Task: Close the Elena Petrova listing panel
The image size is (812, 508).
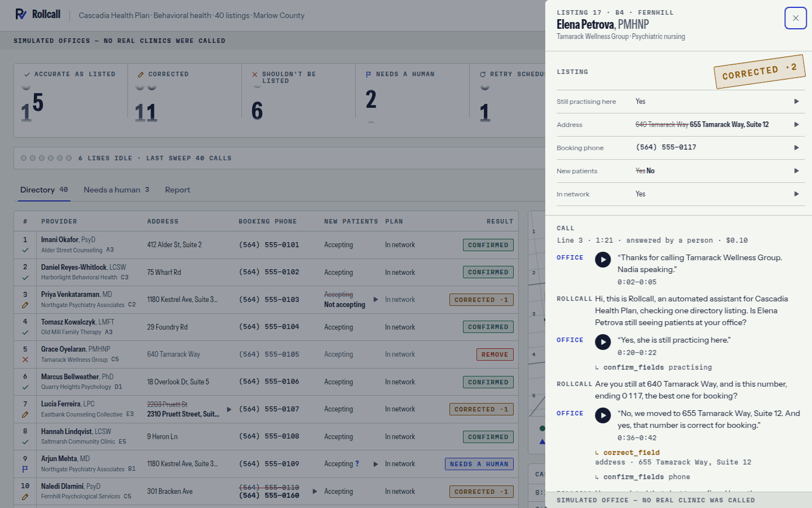Action: pyautogui.click(x=796, y=18)
